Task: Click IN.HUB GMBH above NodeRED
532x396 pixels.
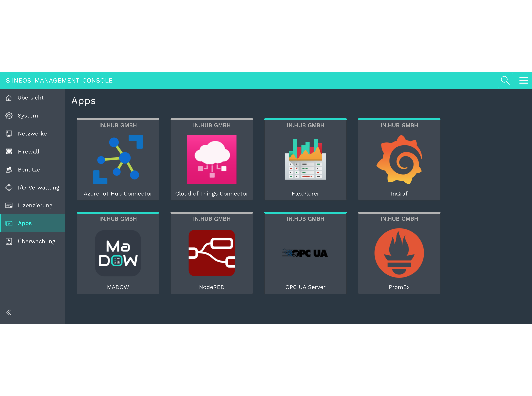Action: point(212,219)
